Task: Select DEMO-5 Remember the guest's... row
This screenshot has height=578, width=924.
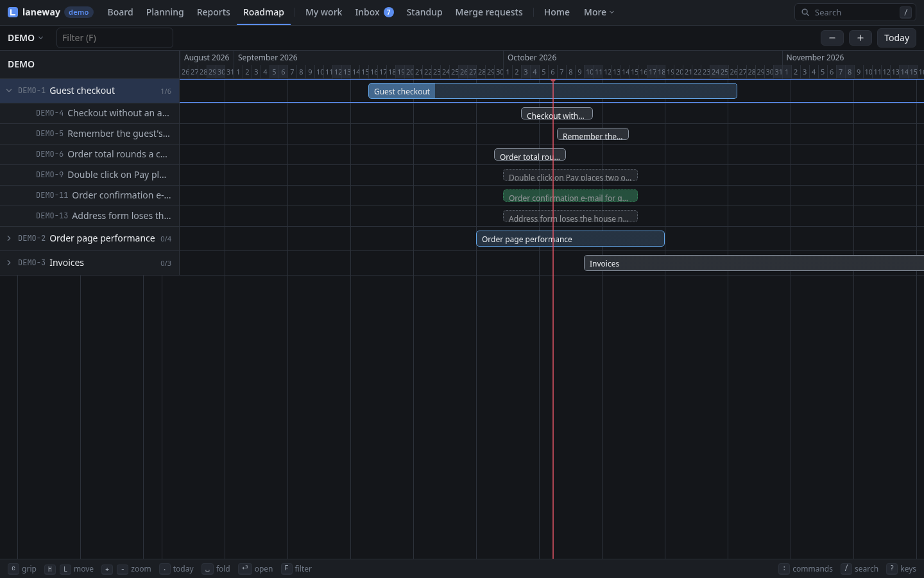Action: click(x=90, y=134)
